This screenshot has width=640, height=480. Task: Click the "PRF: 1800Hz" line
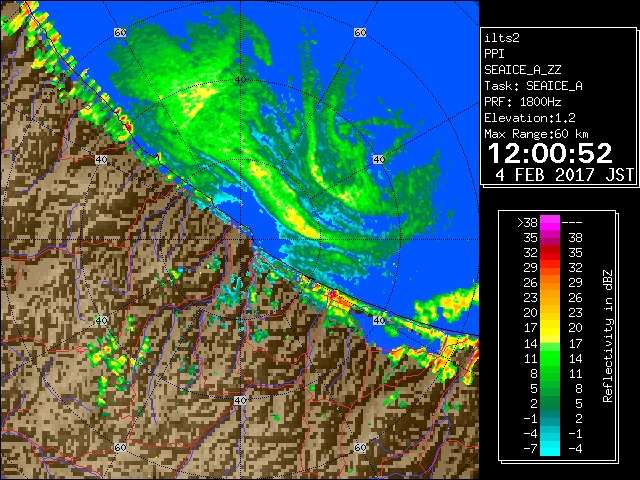[522, 102]
